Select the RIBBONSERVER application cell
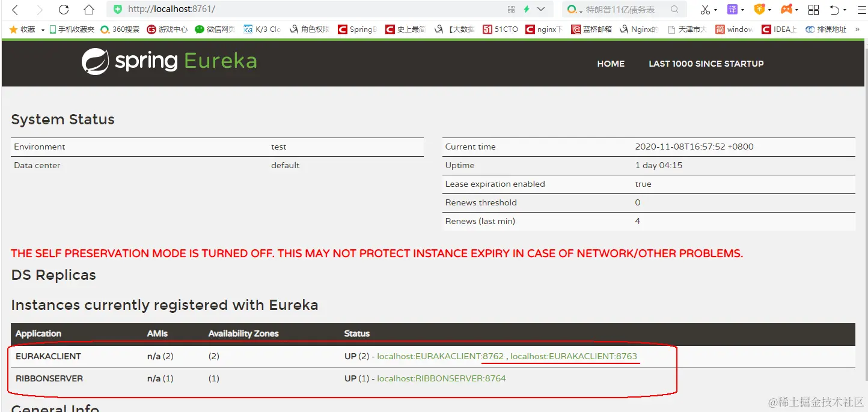 [49, 378]
